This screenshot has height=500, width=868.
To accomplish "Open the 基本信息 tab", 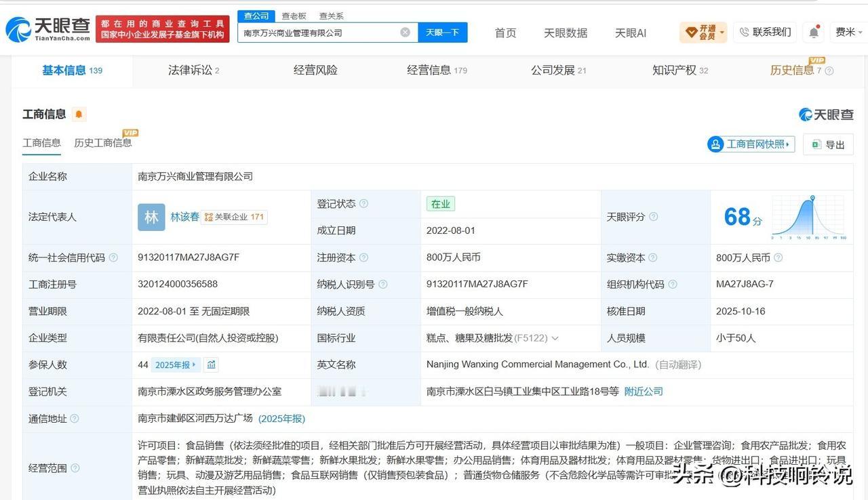I will [x=72, y=70].
